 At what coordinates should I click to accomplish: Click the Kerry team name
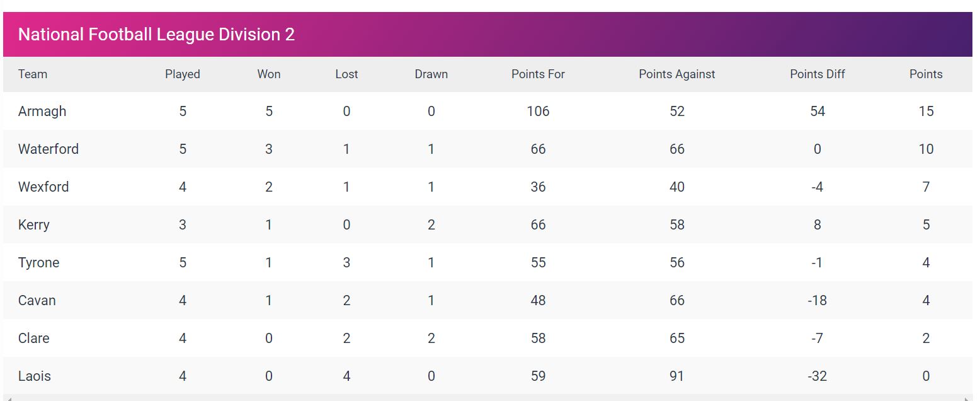[34, 225]
